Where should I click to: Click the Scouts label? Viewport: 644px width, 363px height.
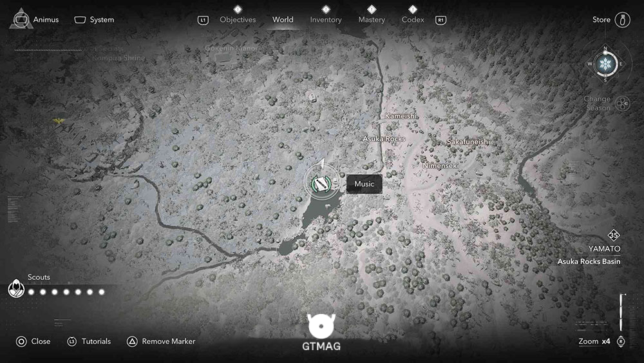click(x=39, y=277)
